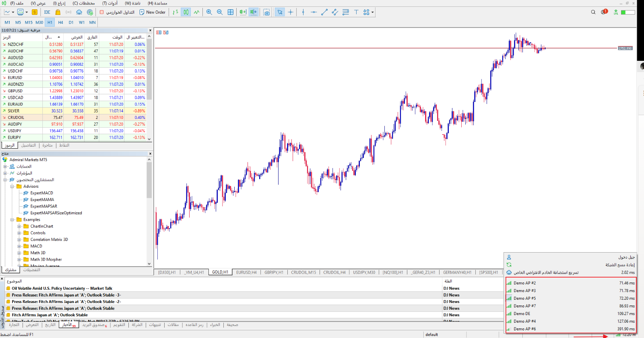644x338 pixels.
Task: Select the ExpertMAPSARSizeOptimized advisor
Action: [x=56, y=213]
